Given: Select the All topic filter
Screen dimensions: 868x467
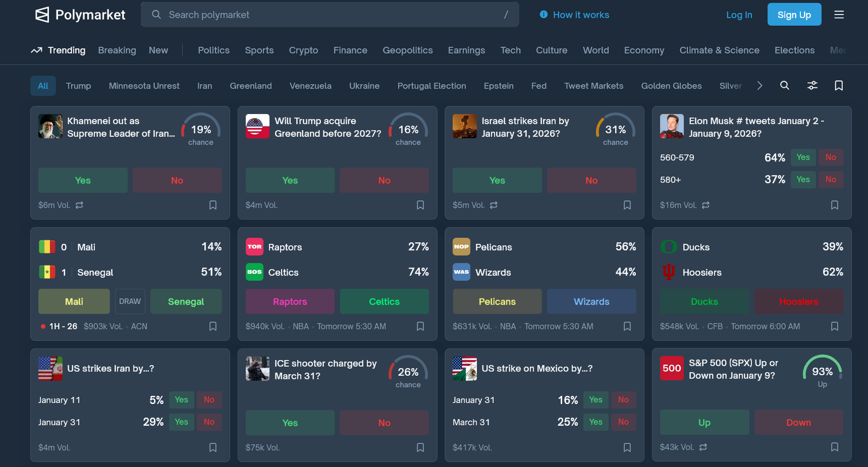Looking at the screenshot, I should [43, 86].
